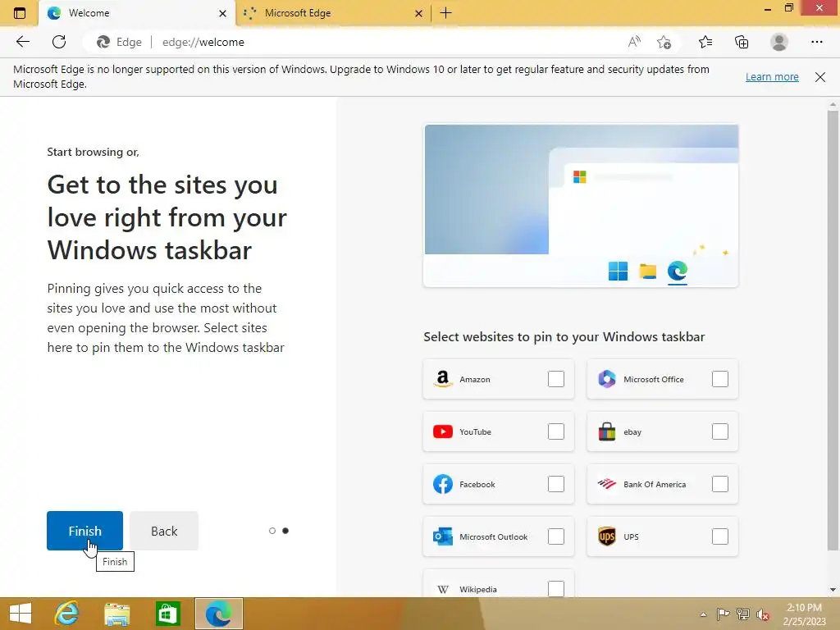Click the YouTube logo icon
This screenshot has height=630, width=840.
(442, 431)
